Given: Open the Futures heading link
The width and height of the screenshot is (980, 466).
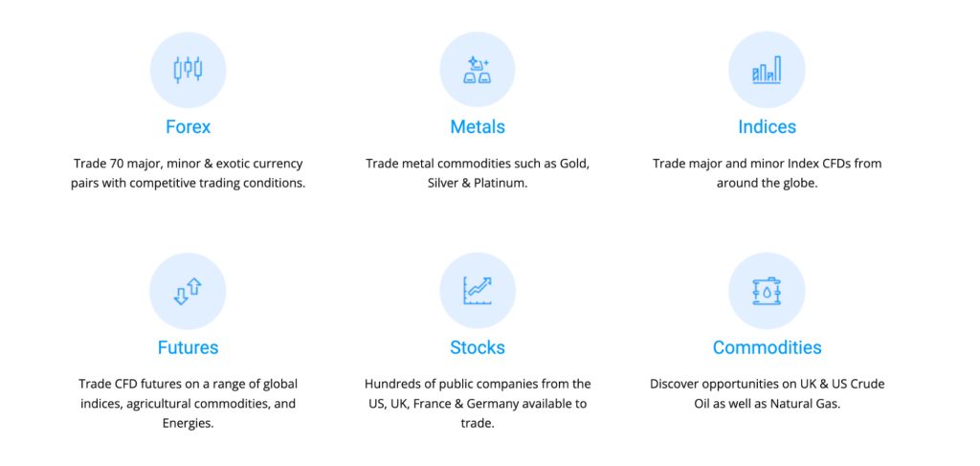Looking at the screenshot, I should click(x=189, y=347).
